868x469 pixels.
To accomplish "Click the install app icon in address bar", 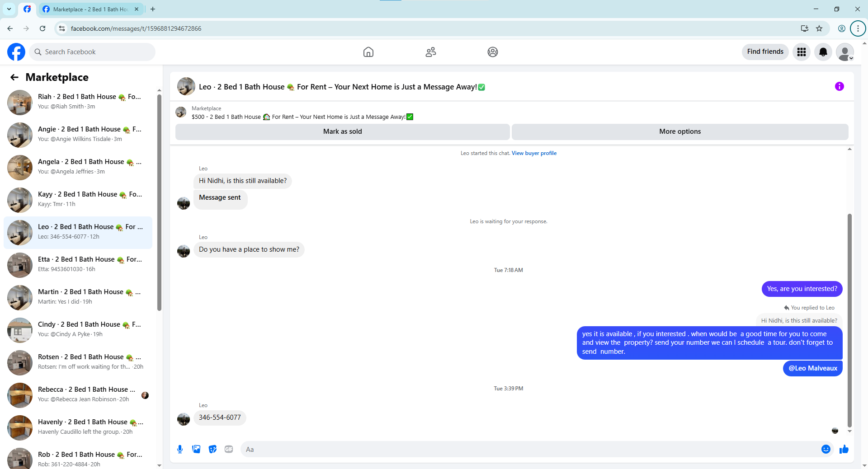I will [804, 28].
